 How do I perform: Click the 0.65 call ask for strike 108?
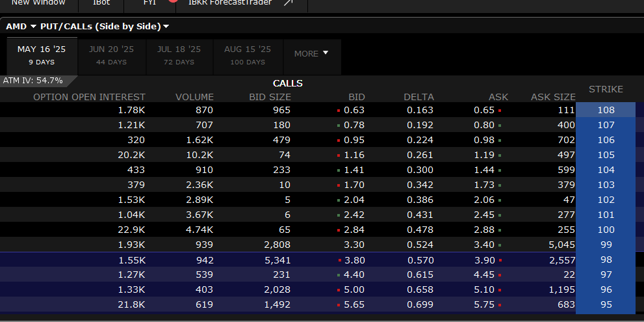(484, 110)
